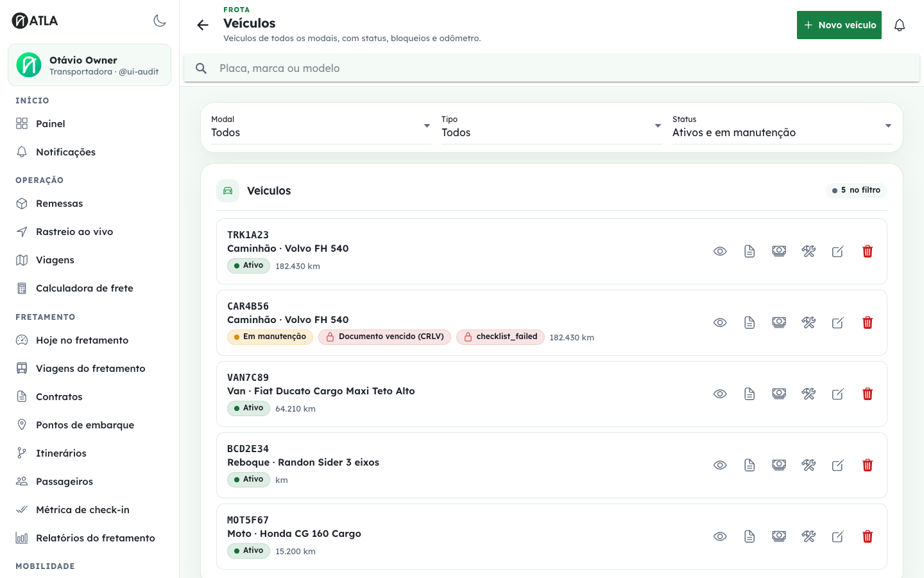924x578 pixels.
Task: Go to Remessas in the sidebar
Action: point(89,204)
